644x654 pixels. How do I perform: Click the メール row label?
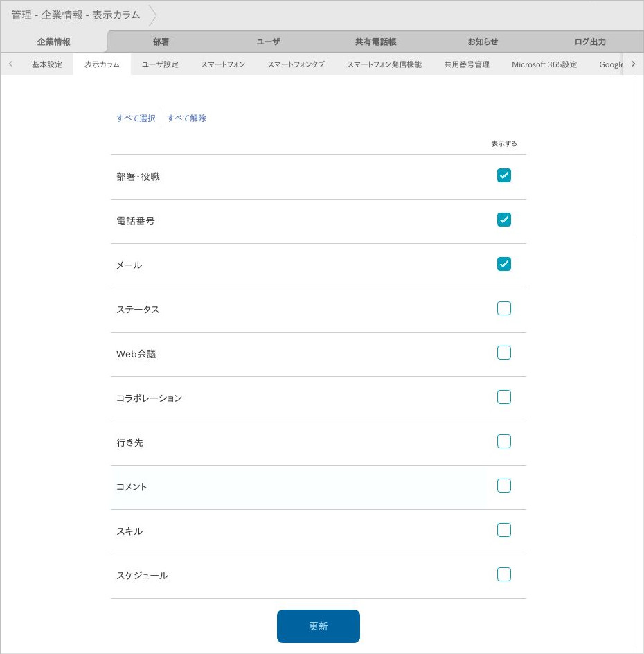[129, 265]
